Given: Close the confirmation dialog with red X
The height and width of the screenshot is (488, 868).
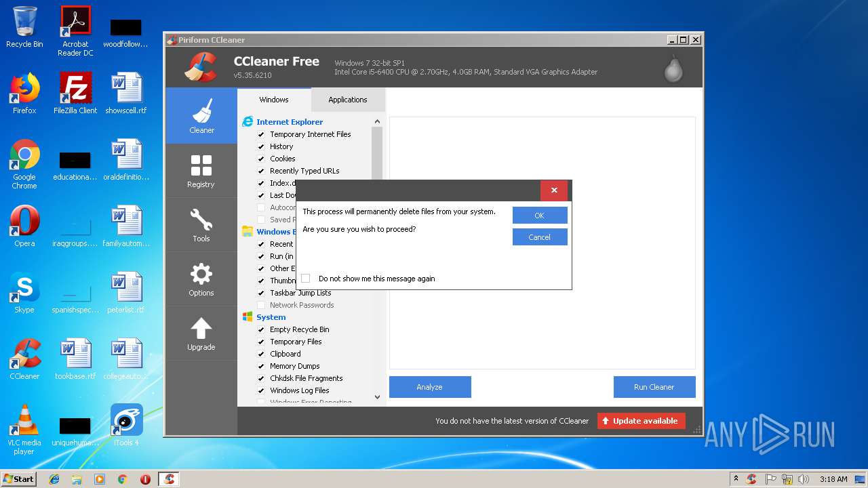Looking at the screenshot, I should (x=554, y=190).
